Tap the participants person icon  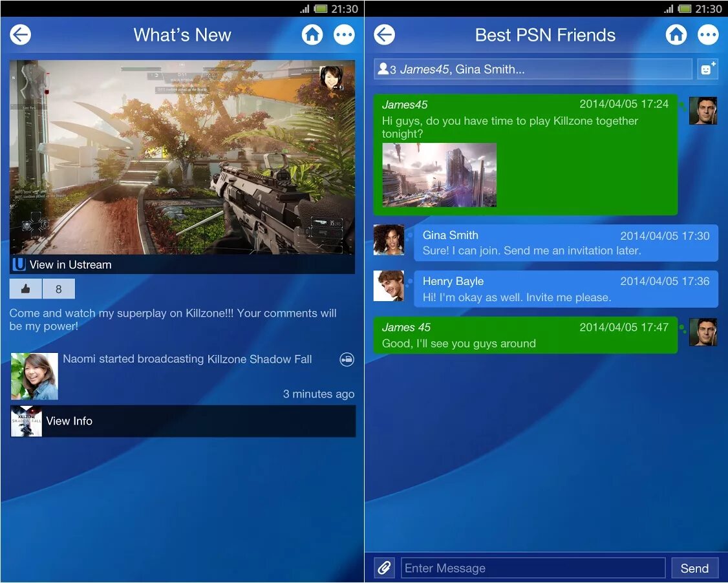point(383,69)
